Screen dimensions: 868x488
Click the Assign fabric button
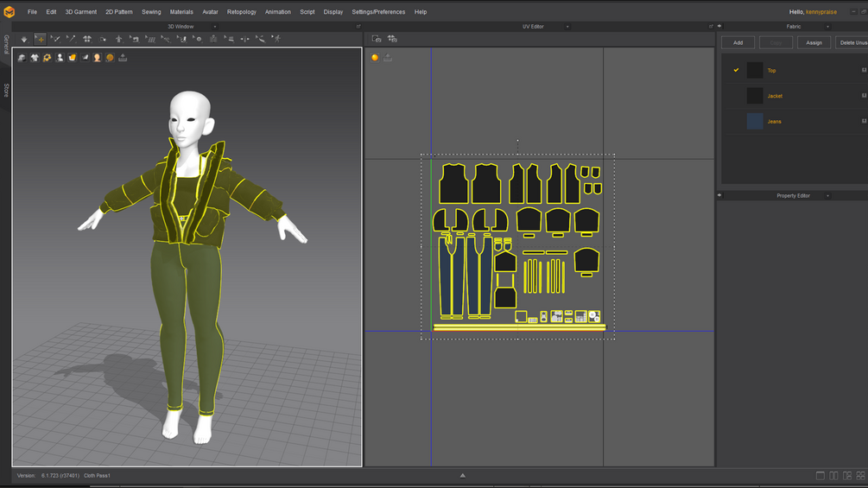pos(814,42)
